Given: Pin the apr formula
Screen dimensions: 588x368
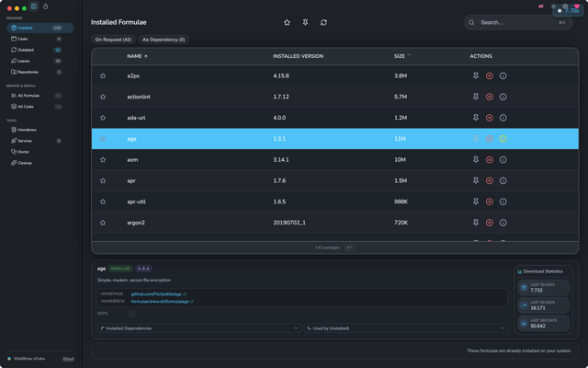Looking at the screenshot, I should coord(476,181).
